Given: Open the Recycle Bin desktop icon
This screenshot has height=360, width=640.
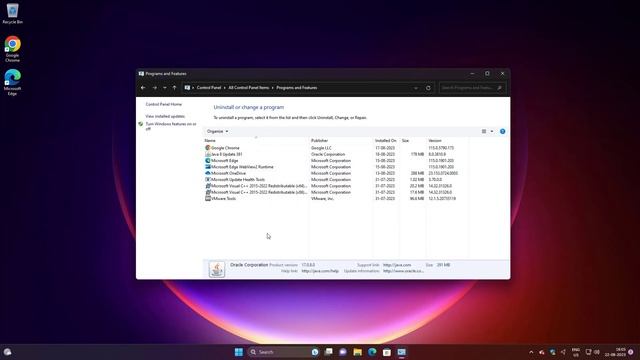Looking at the screenshot, I should tap(12, 13).
